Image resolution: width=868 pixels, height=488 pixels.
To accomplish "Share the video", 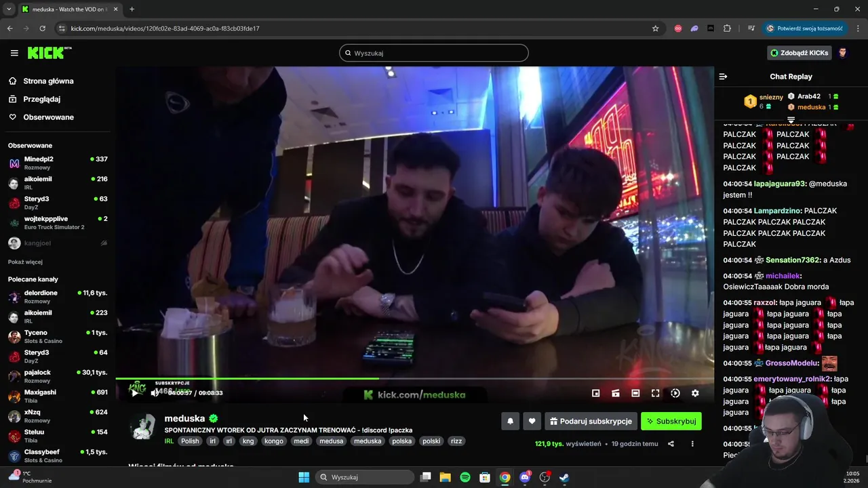I will click(671, 444).
